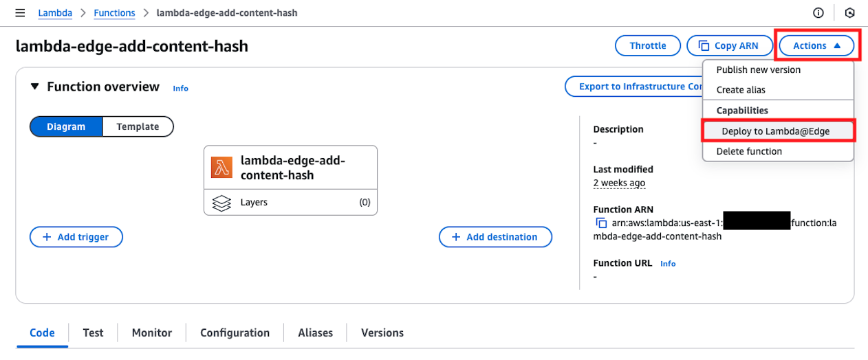Open the Monitor tab

[x=152, y=333]
